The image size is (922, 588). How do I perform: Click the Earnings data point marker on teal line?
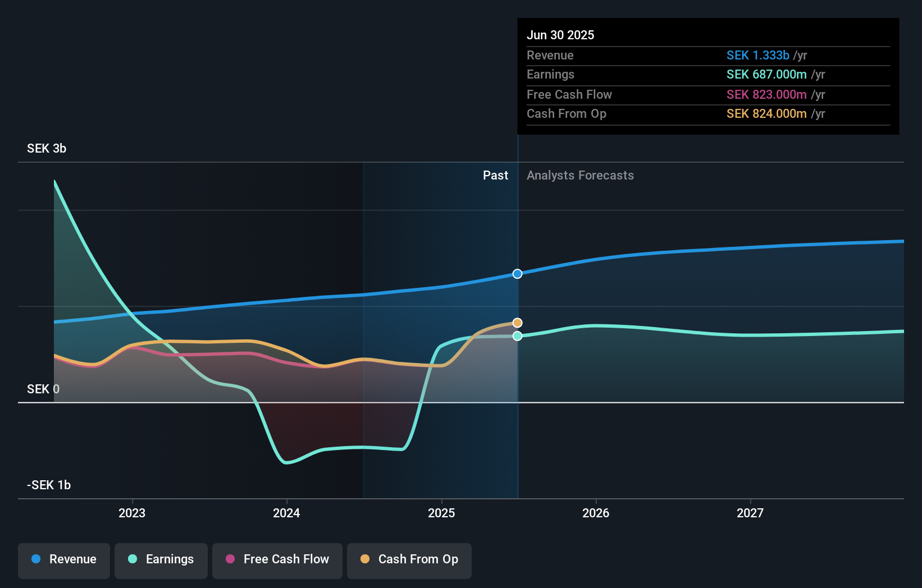pos(518,336)
